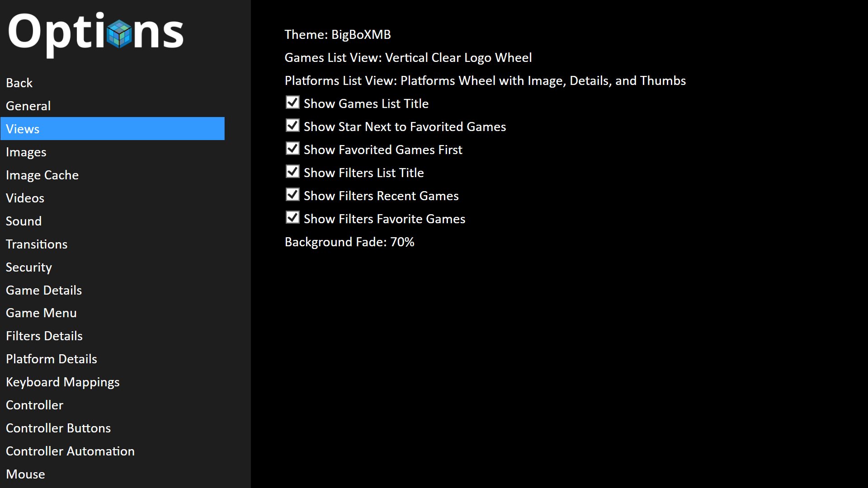The image size is (868, 488).
Task: Change Platforms List View setting
Action: tap(485, 81)
